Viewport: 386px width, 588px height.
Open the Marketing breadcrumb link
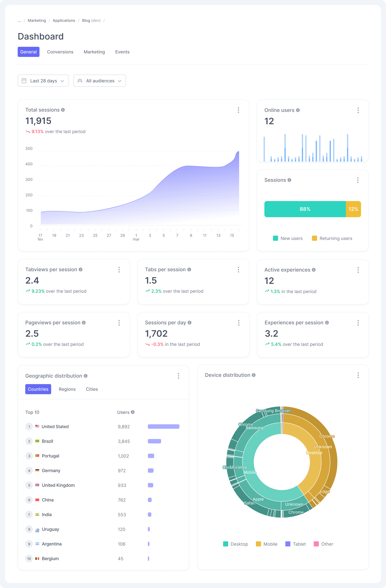pyautogui.click(x=36, y=21)
